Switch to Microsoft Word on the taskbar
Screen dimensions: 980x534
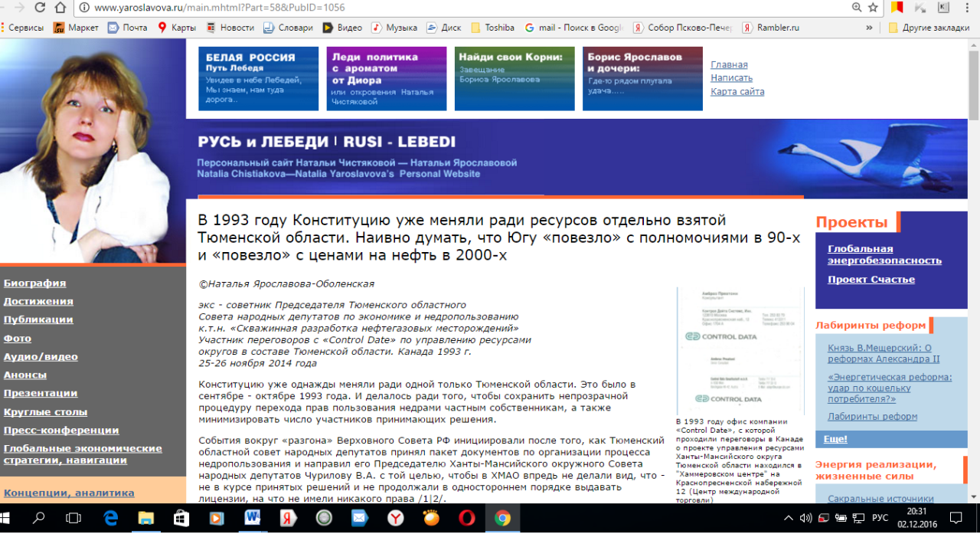252,519
